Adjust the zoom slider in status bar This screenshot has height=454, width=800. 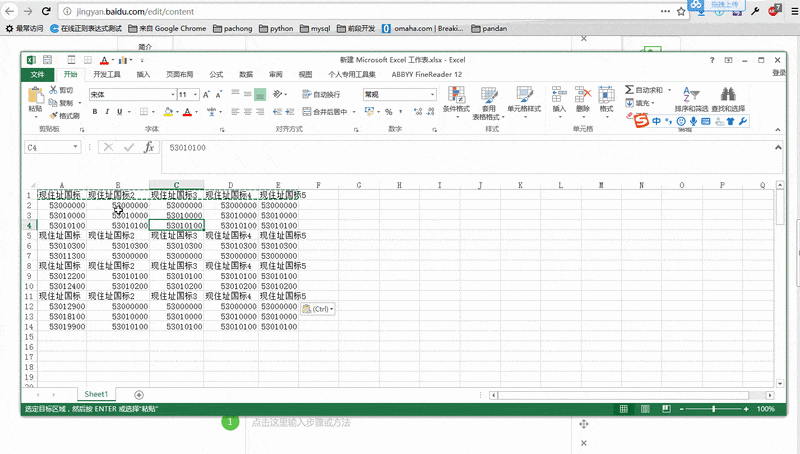[713, 409]
